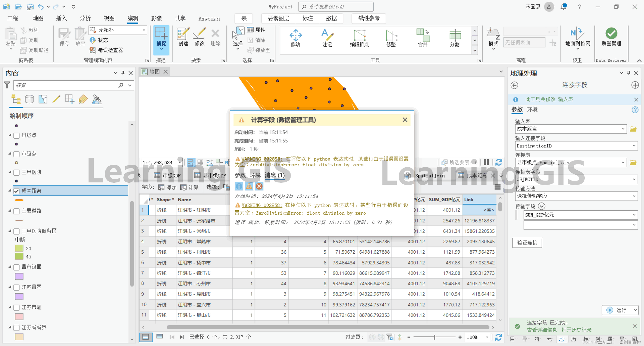
Task: Click the 验证连接 button
Action: pyautogui.click(x=527, y=243)
